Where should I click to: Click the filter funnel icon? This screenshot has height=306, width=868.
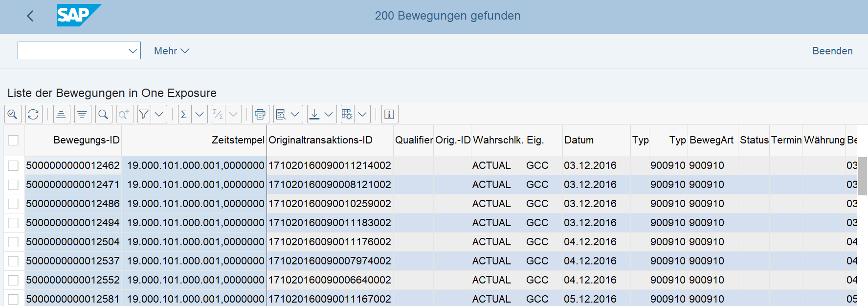click(144, 114)
